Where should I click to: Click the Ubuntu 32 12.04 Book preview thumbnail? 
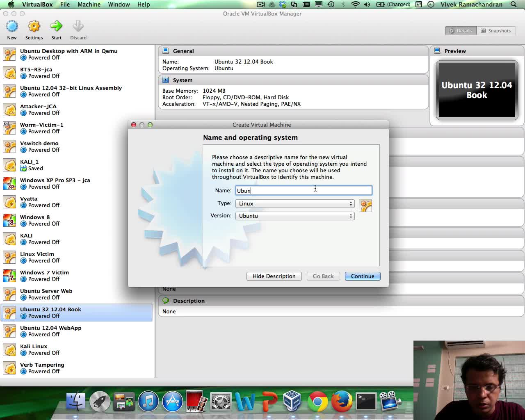click(477, 90)
